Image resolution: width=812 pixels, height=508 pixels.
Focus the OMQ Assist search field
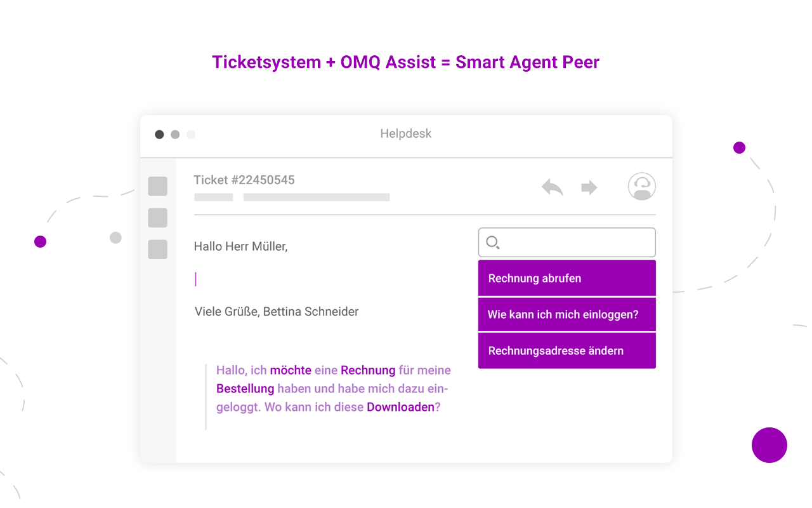566,243
